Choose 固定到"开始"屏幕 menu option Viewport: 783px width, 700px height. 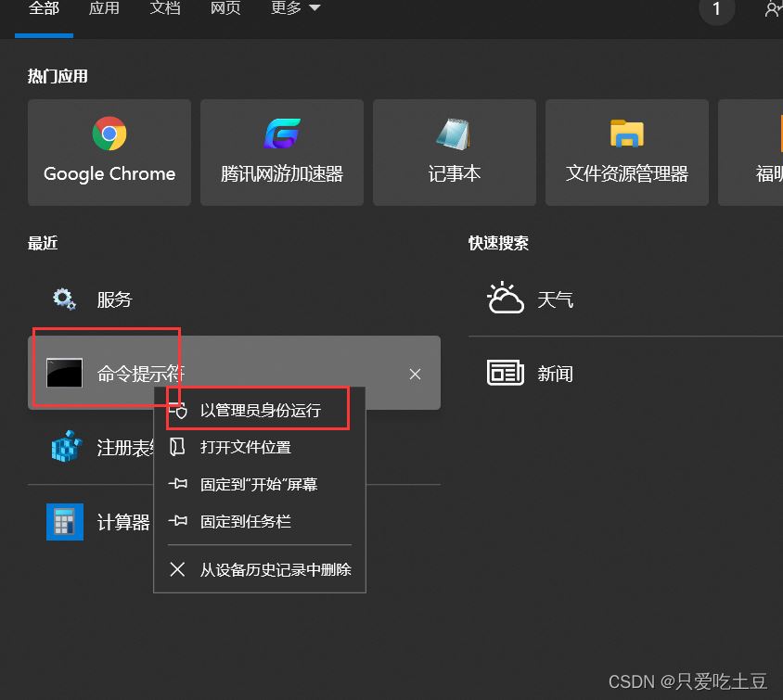(x=259, y=485)
